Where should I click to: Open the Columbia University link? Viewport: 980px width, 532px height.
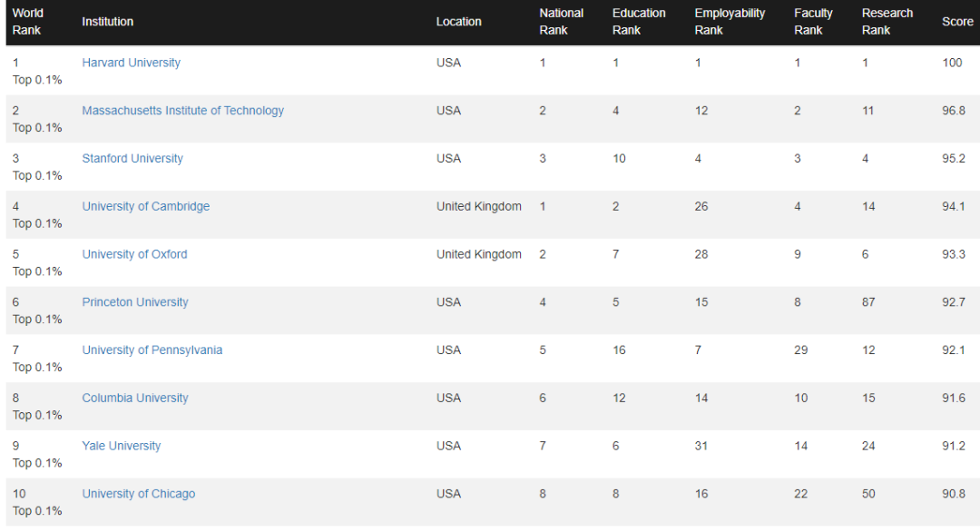(135, 399)
